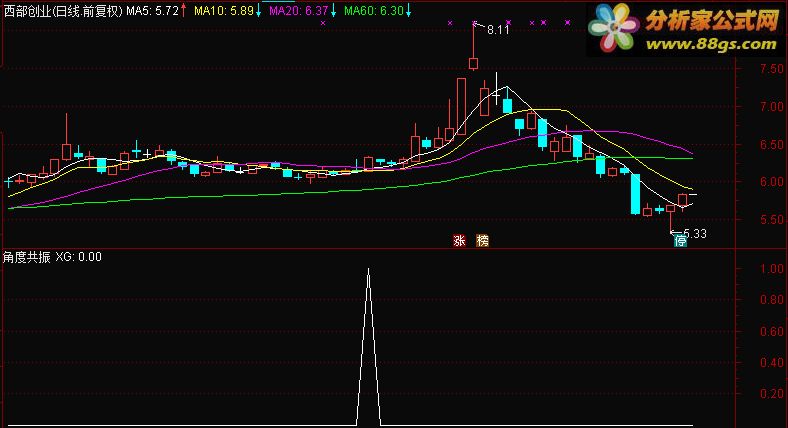Select the 角度共振 indicator name

point(27,257)
